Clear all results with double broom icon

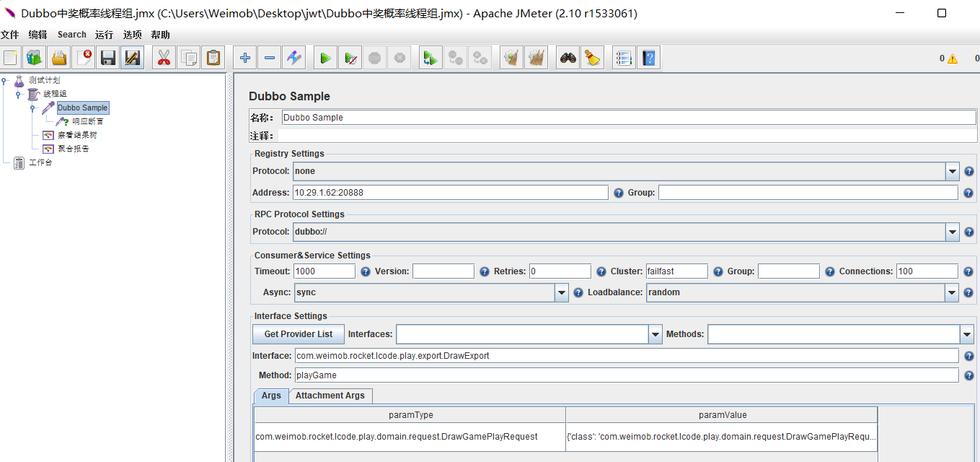coord(536,58)
